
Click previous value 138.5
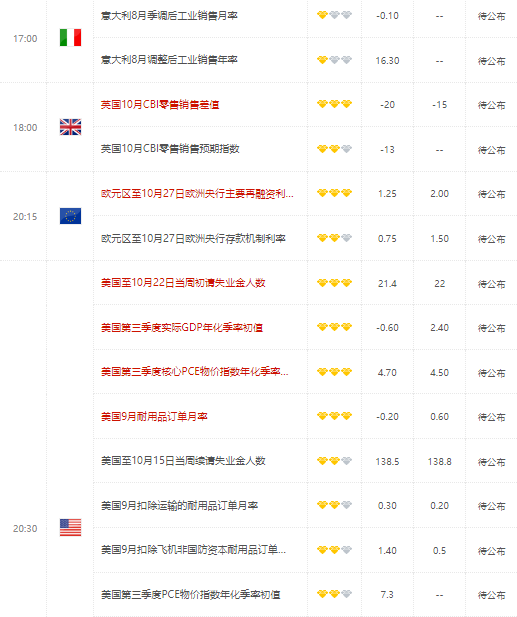coord(387,461)
